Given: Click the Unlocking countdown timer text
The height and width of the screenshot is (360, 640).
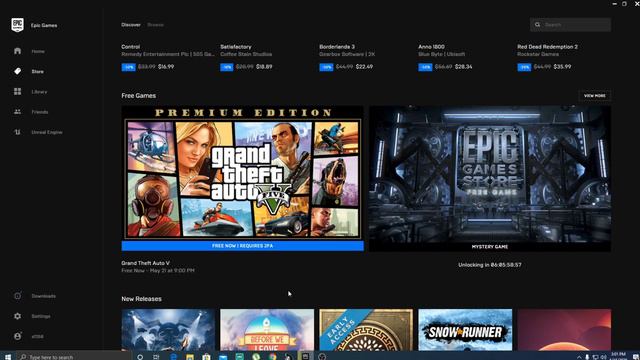Looking at the screenshot, I should (x=490, y=264).
